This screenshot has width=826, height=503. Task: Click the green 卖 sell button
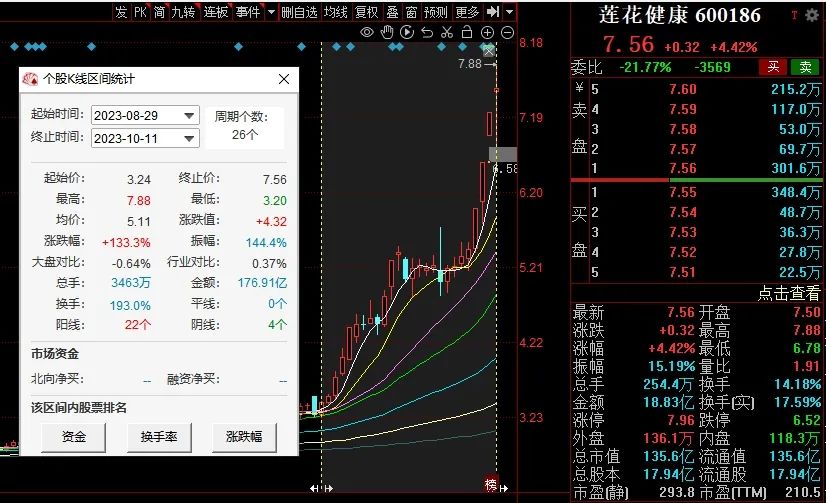[x=805, y=67]
